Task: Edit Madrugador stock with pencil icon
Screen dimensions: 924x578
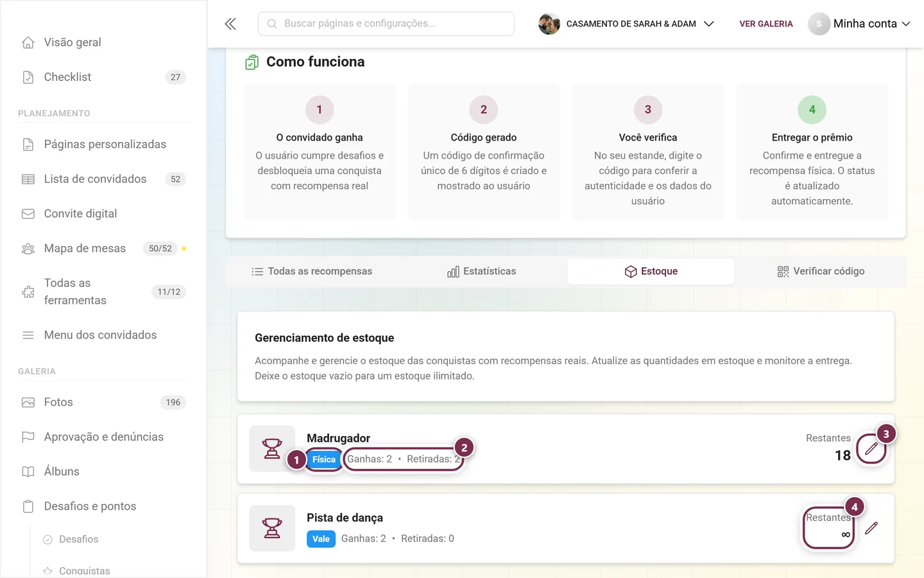Action: [x=871, y=449]
